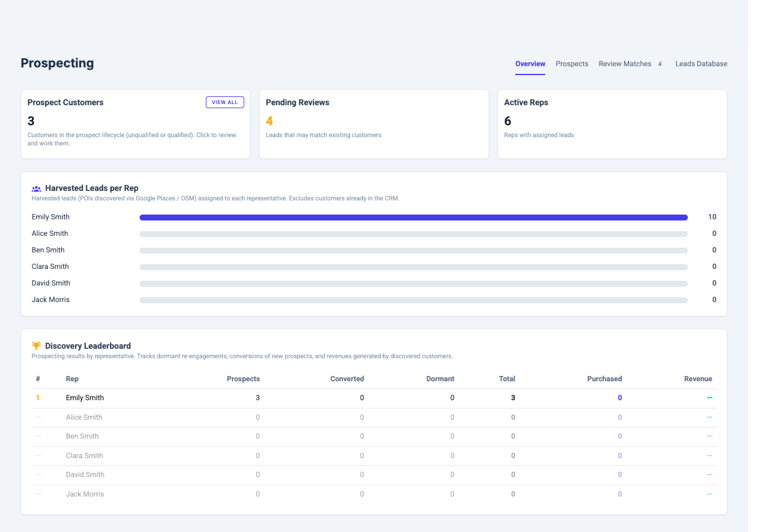Click Emily Smith's harvested leads value 10
The height and width of the screenshot is (532, 757).
click(x=712, y=217)
